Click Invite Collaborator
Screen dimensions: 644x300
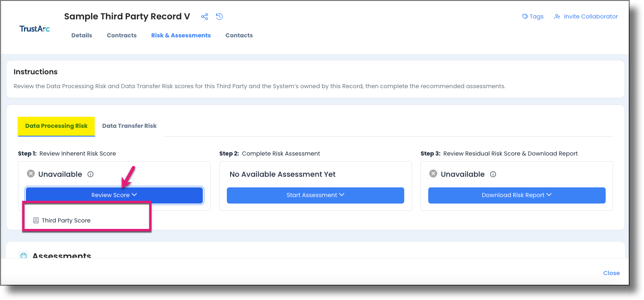[586, 16]
